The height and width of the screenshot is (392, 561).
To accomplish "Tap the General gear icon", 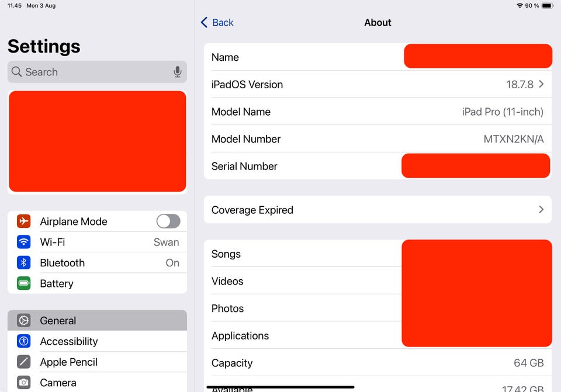I will coord(23,321).
